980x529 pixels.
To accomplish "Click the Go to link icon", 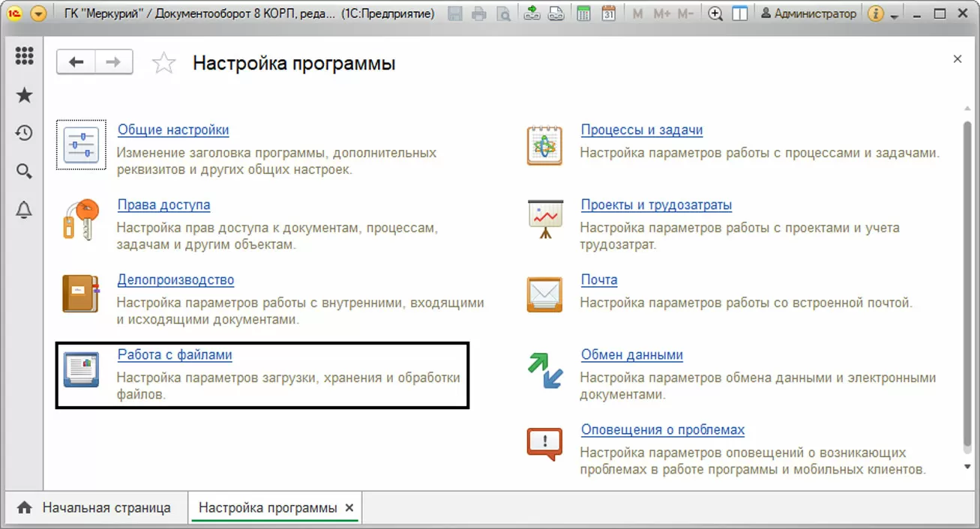I will (556, 13).
